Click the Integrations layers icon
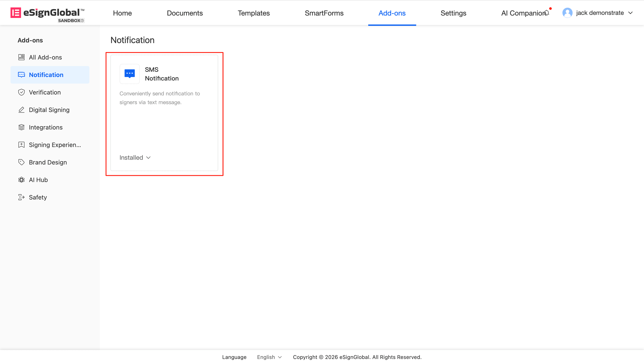 (21, 127)
